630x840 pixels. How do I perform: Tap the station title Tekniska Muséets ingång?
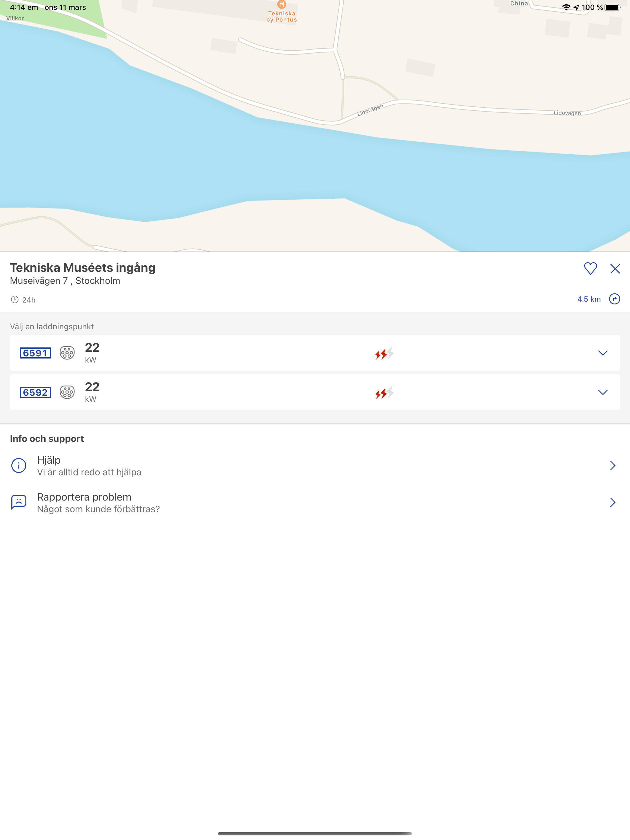83,268
